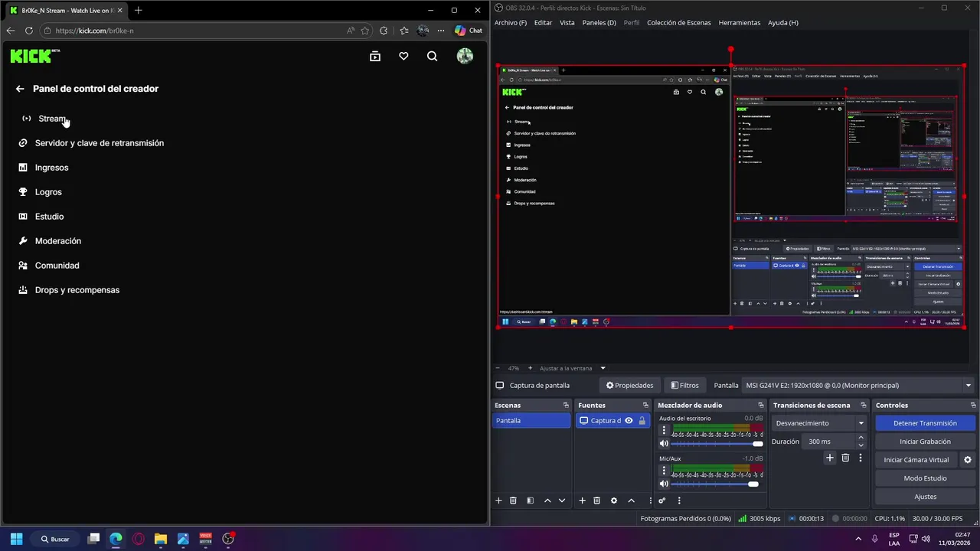Float the Mezclador de audio dock
This screenshot has height=551, width=980.
tap(761, 406)
